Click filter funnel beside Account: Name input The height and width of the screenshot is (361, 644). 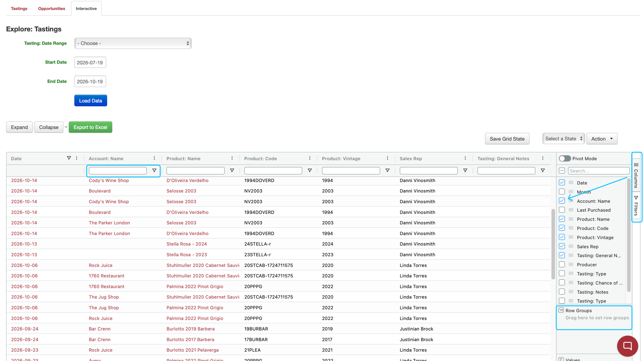(154, 170)
